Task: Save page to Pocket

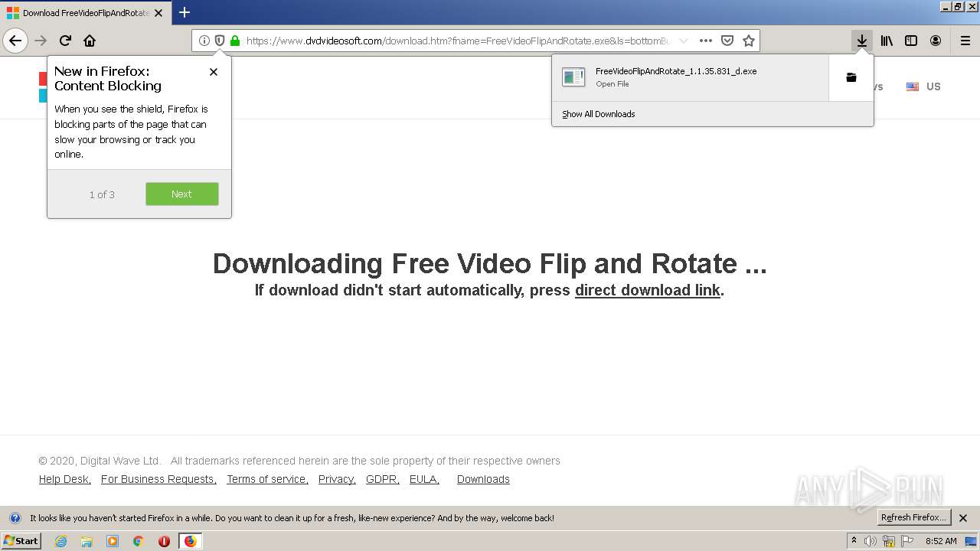Action: coord(727,41)
